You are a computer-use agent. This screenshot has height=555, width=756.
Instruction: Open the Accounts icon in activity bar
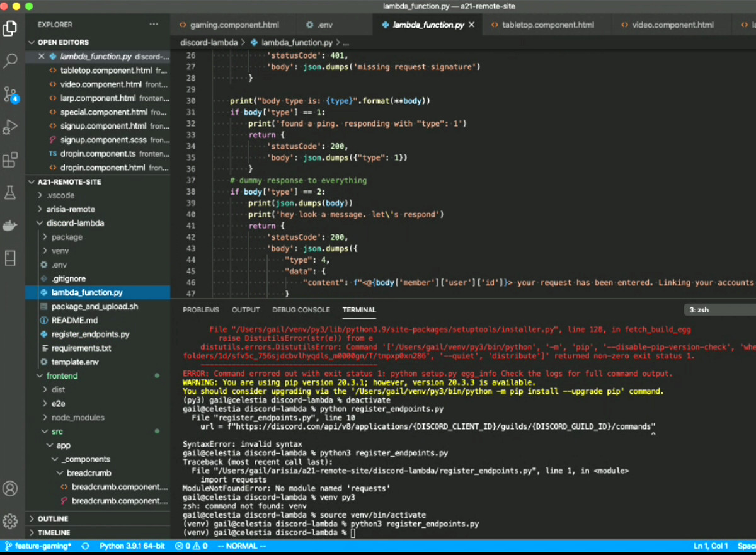point(10,488)
